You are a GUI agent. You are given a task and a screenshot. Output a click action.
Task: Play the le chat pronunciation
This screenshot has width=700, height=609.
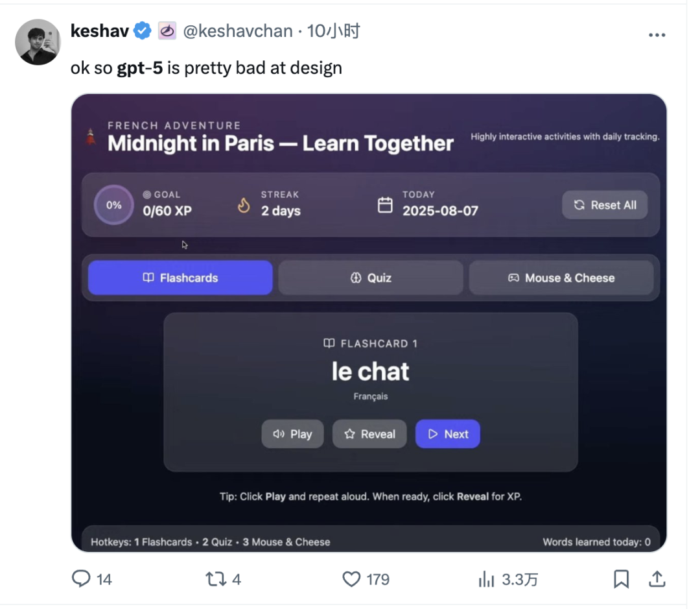pyautogui.click(x=292, y=434)
